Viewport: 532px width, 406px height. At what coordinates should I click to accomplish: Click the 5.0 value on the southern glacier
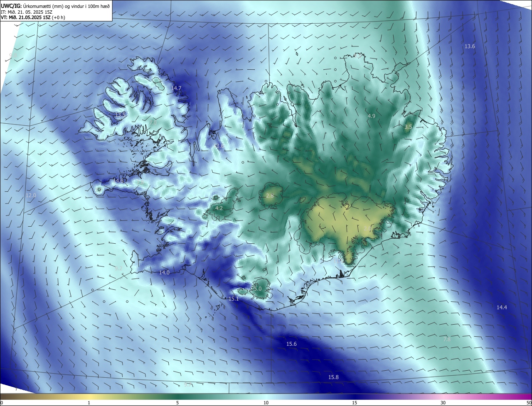(x=257, y=289)
